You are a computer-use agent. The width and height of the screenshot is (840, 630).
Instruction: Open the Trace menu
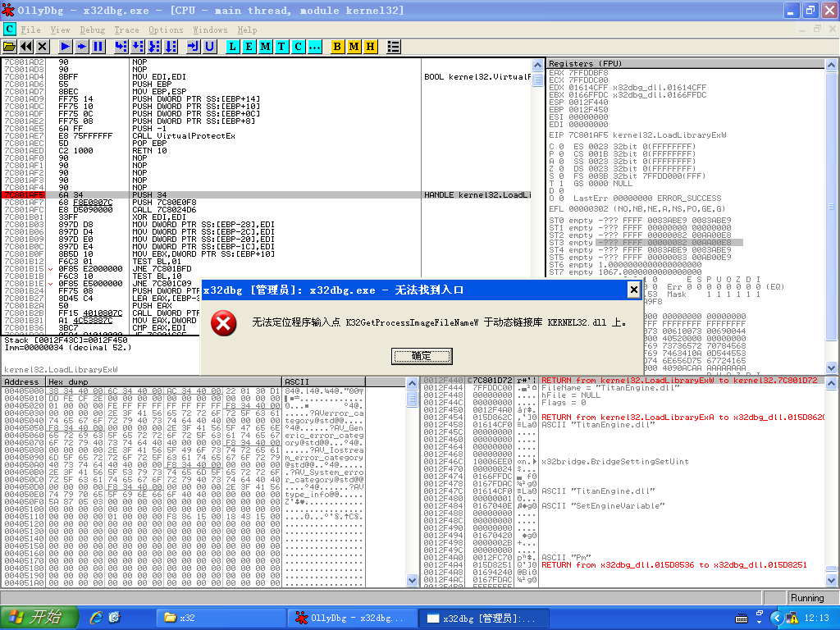tap(126, 30)
